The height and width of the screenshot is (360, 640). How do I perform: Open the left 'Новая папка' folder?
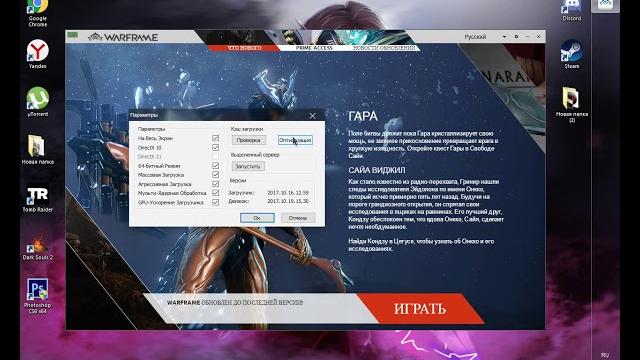pos(38,149)
